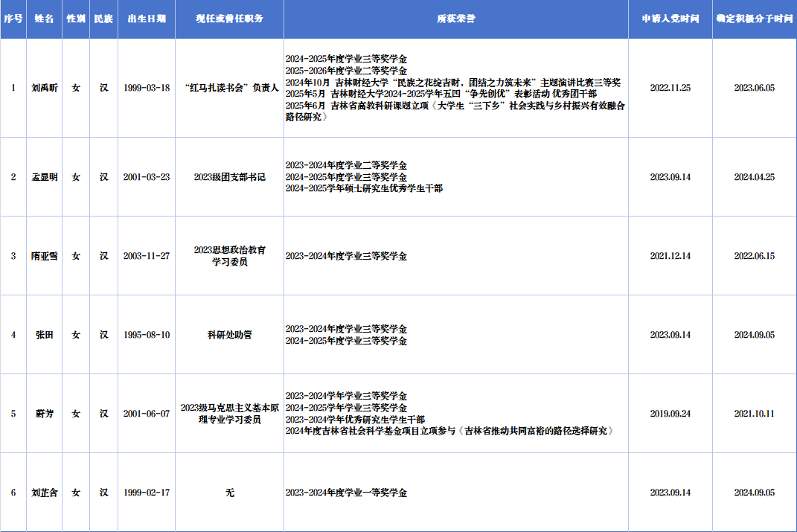
Task: Select the 民族 column header
Action: click(x=103, y=19)
